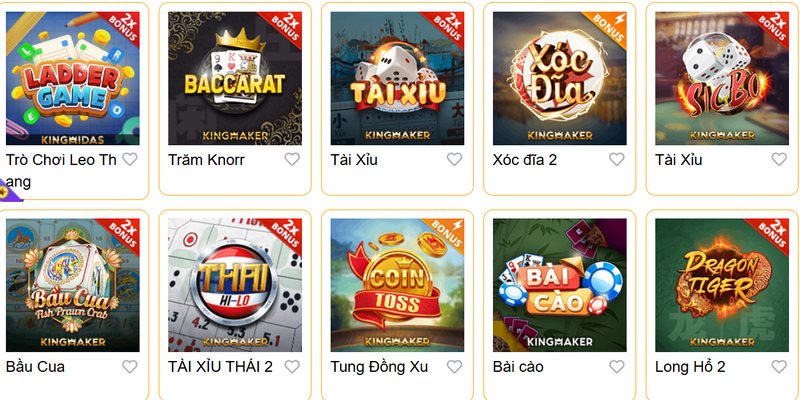Click the Bài cào game title
The image size is (800, 400).
[518, 367]
